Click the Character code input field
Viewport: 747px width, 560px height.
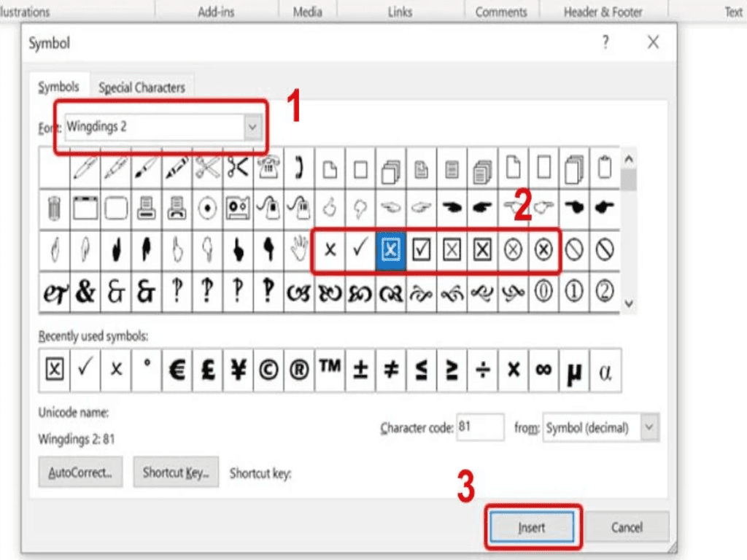pyautogui.click(x=480, y=428)
